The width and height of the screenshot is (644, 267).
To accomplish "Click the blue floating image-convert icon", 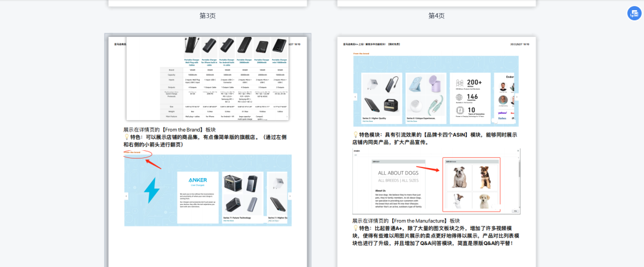I will tap(634, 13).
